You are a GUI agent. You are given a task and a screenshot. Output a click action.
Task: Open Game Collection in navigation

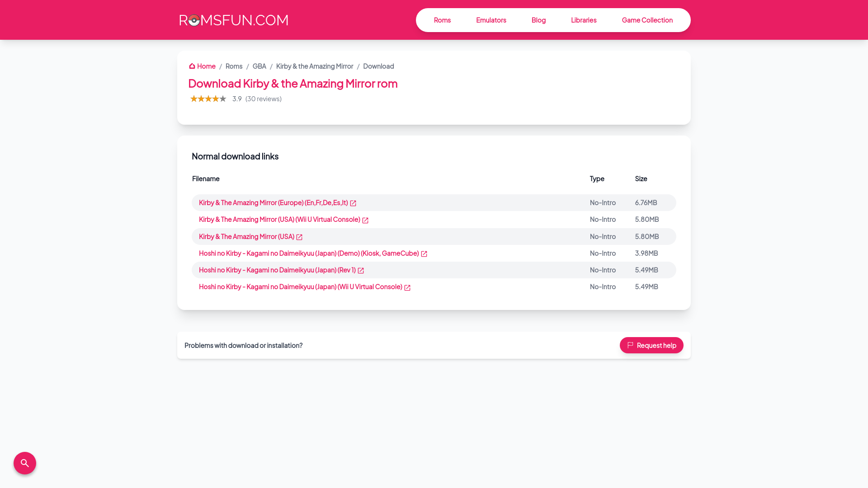[647, 20]
